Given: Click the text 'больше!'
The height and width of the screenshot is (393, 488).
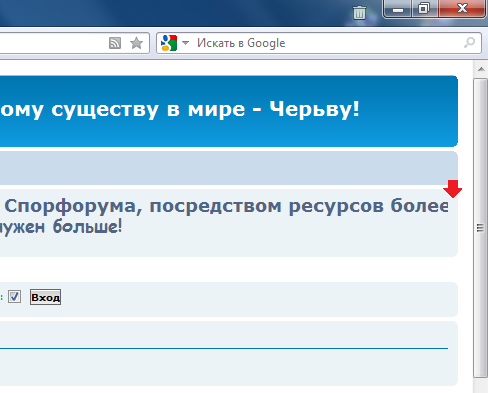Looking at the screenshot, I should (88, 227).
